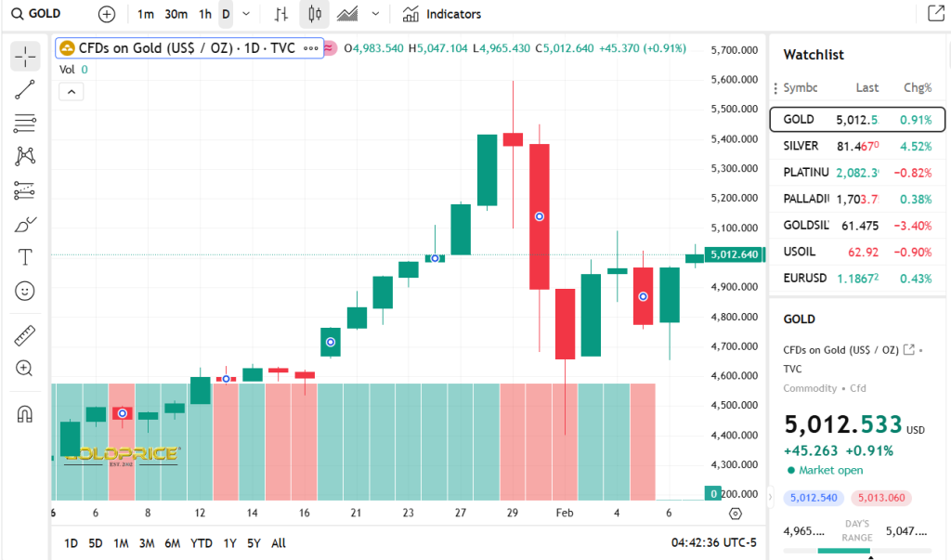
Task: Select the crosshair cursor tool
Action: coord(24,56)
